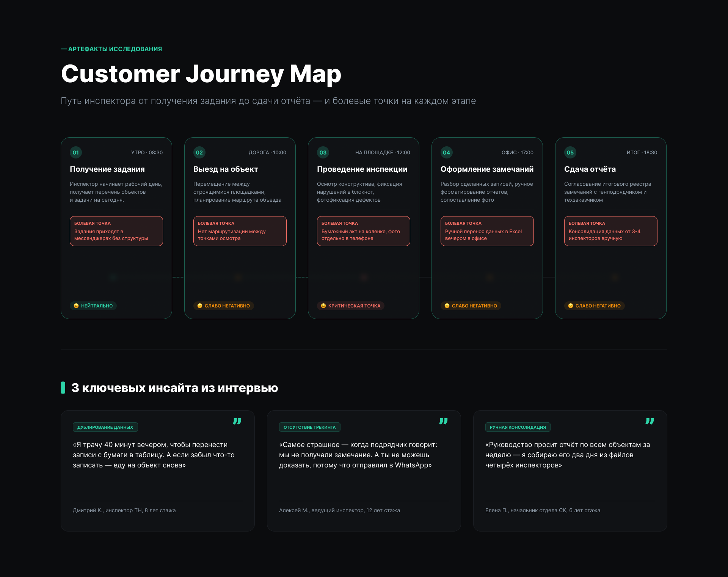728x577 pixels.
Task: Click the 01 step number badge
Action: [x=76, y=152]
